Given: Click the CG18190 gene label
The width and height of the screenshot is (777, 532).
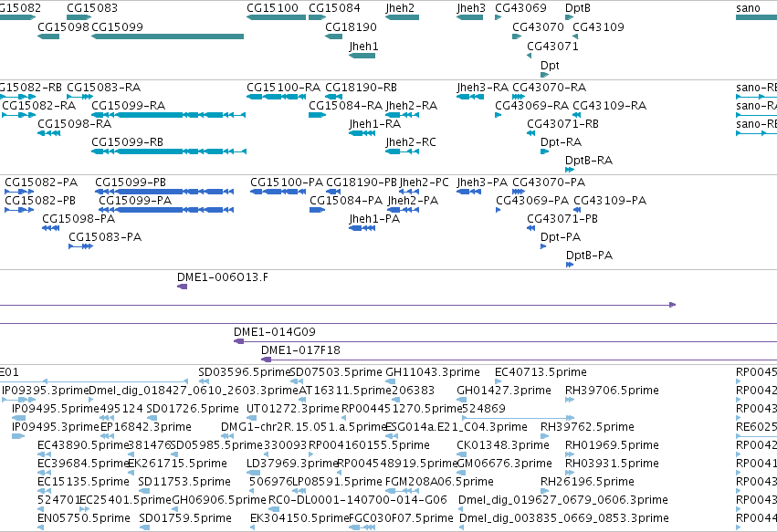Looking at the screenshot, I should click(351, 26).
